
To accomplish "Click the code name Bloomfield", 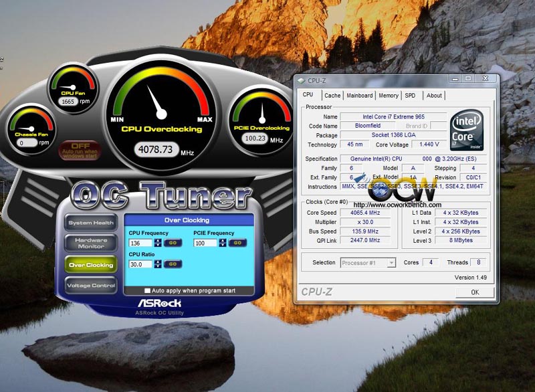I will (368, 126).
